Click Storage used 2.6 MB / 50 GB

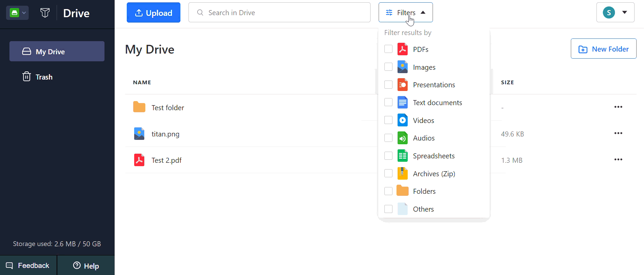(x=57, y=244)
